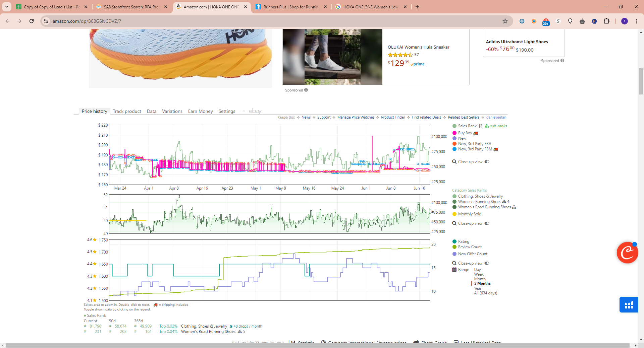Open Women's Running Shoes sub-rank tree icon

pos(504,202)
